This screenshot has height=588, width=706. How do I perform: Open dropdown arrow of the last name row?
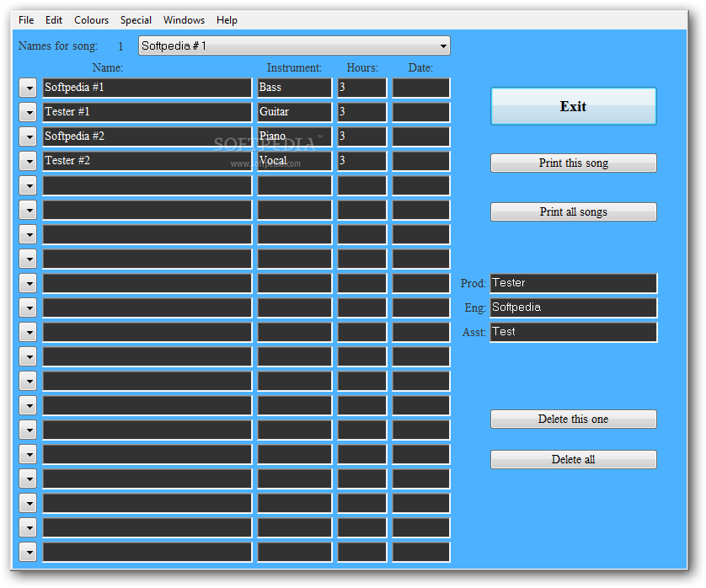pyautogui.click(x=28, y=552)
